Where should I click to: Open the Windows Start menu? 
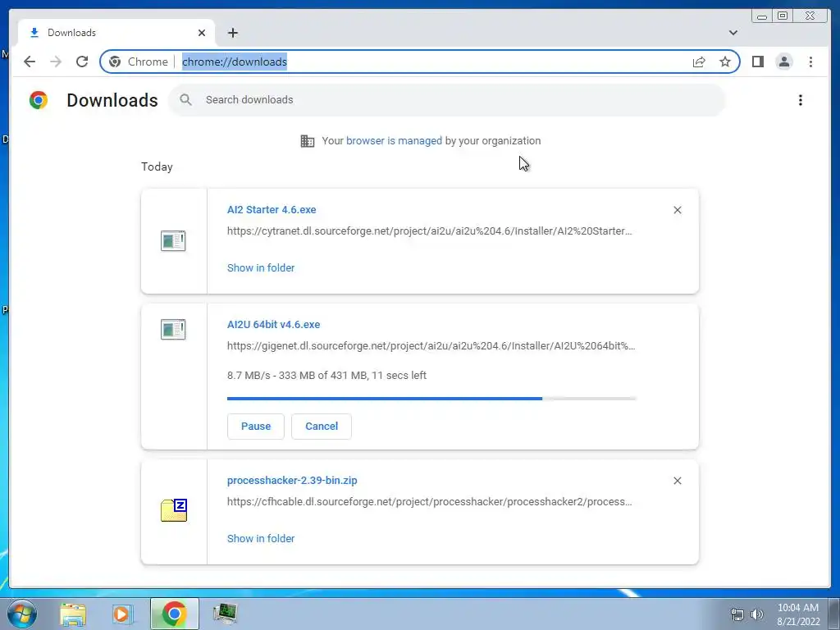coord(22,614)
